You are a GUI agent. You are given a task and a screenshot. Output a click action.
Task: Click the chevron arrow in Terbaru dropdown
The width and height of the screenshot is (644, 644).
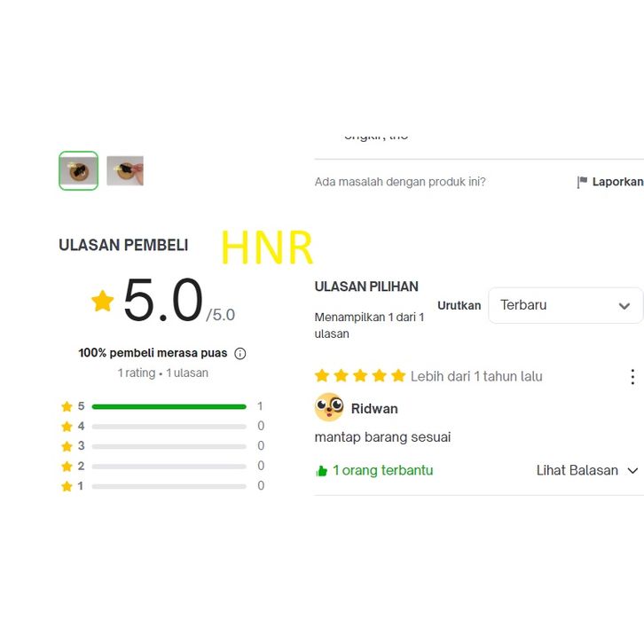coord(624,306)
